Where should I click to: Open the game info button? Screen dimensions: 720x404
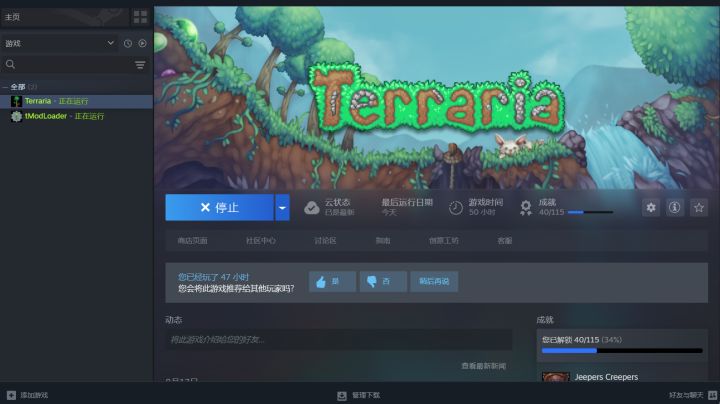click(675, 208)
